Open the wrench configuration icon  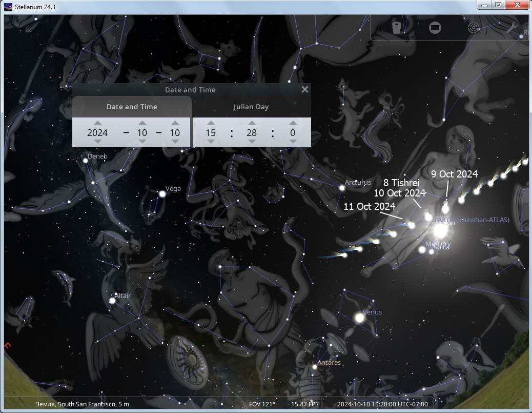[511, 28]
